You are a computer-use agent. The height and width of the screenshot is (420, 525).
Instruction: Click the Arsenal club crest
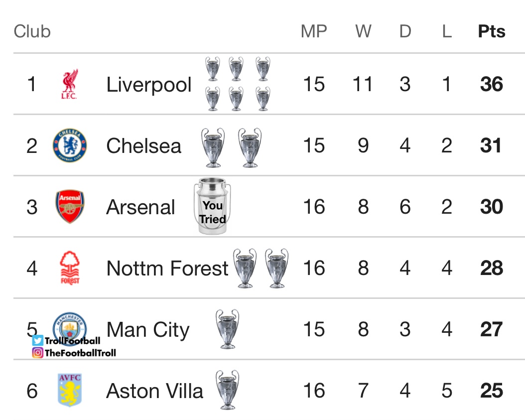pos(70,207)
